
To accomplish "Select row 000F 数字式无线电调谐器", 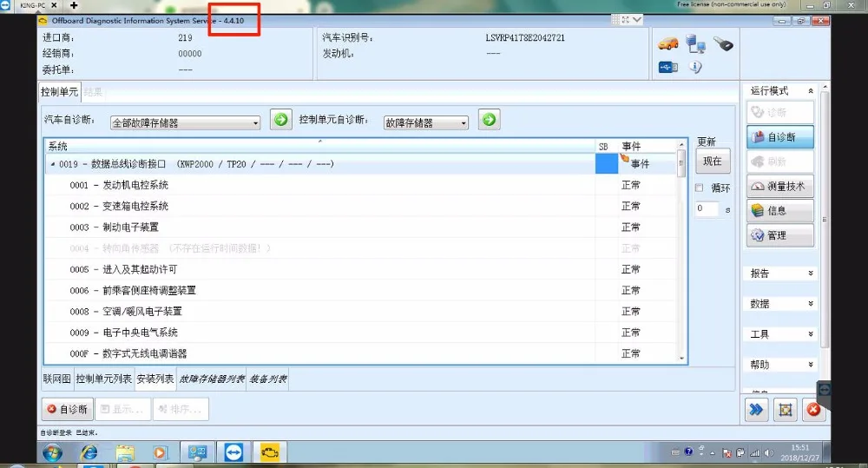I will pos(361,353).
